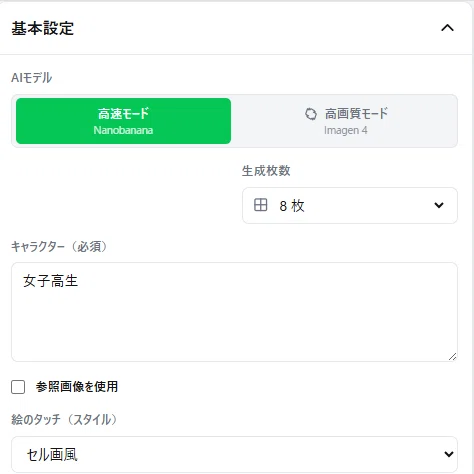Open the 絵のタッチ style dropdown セル画風
474x474 pixels.
[x=234, y=454]
